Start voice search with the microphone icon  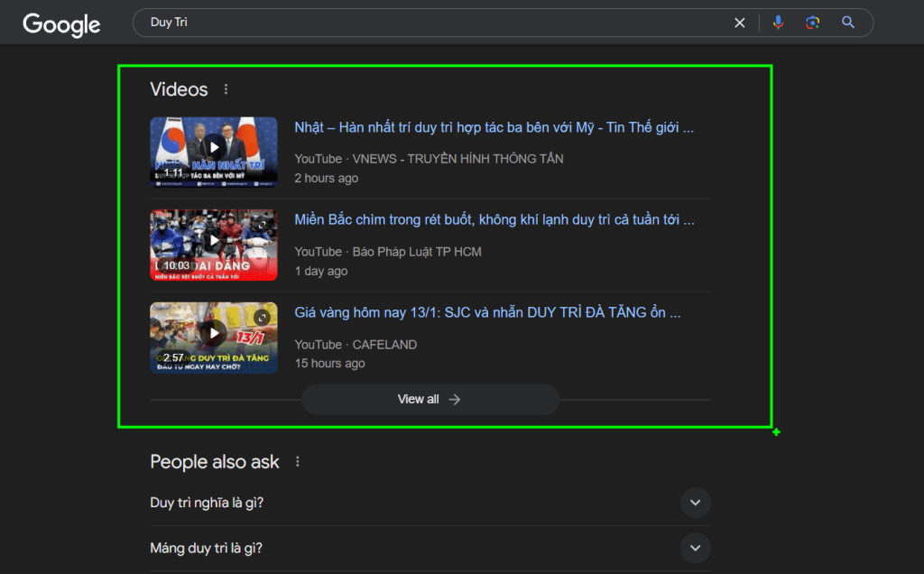click(778, 23)
